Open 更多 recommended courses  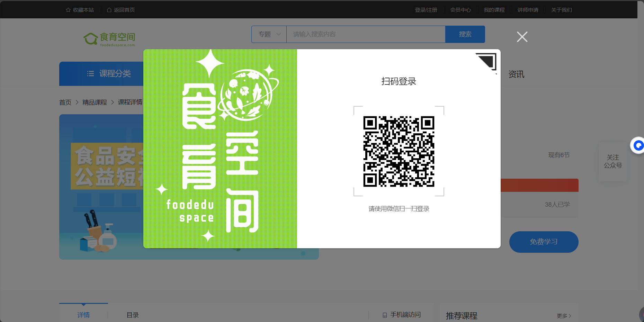point(564,316)
